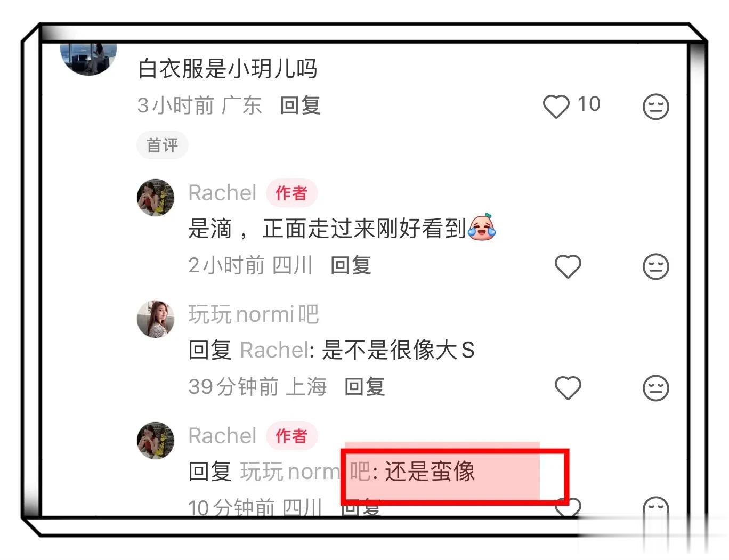Reply to the 39分钟前 上海 comment
729x560 pixels.
click(x=365, y=386)
